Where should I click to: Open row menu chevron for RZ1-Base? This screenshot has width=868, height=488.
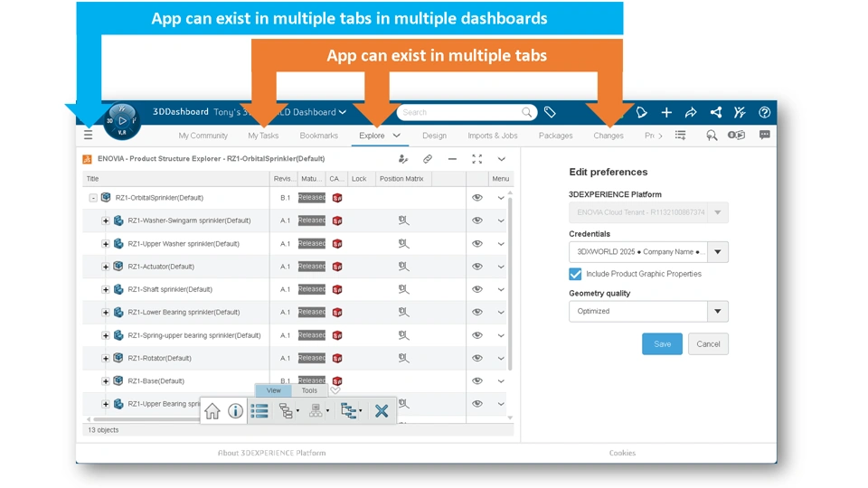click(500, 381)
